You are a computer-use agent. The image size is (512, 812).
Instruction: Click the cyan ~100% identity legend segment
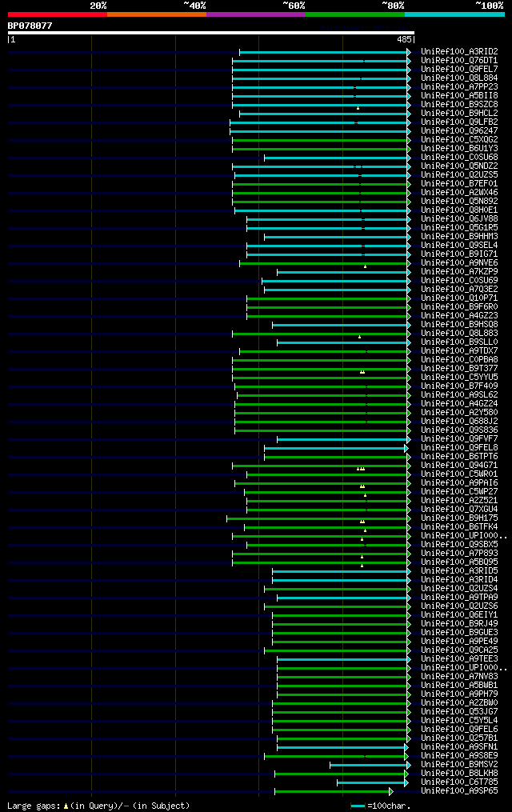pyautogui.click(x=454, y=14)
